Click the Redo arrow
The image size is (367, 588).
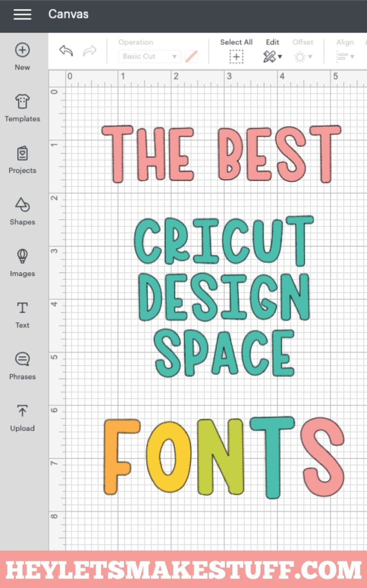click(90, 51)
